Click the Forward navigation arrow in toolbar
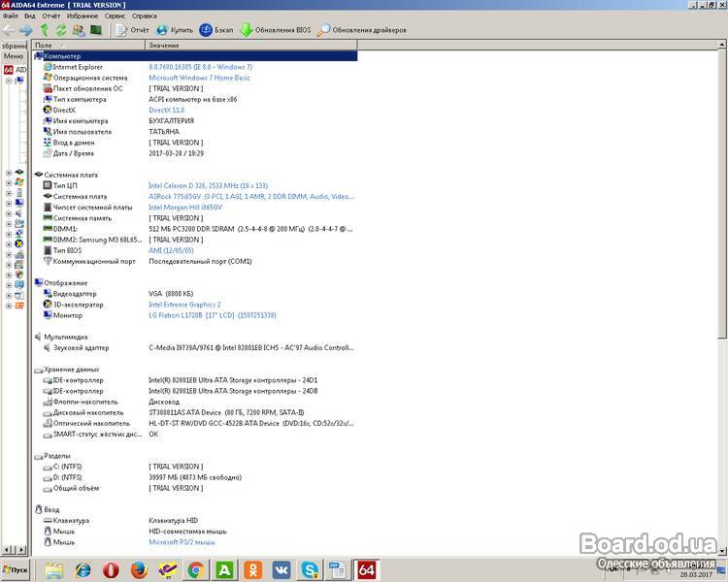Viewport: 728px width, 582px height. [25, 30]
